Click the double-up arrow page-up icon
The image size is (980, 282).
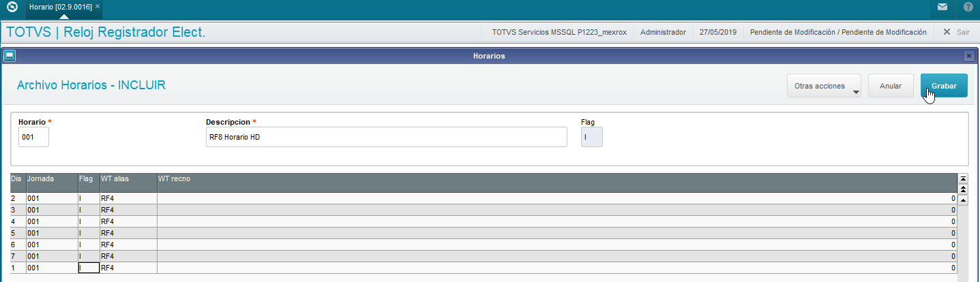coord(963,189)
